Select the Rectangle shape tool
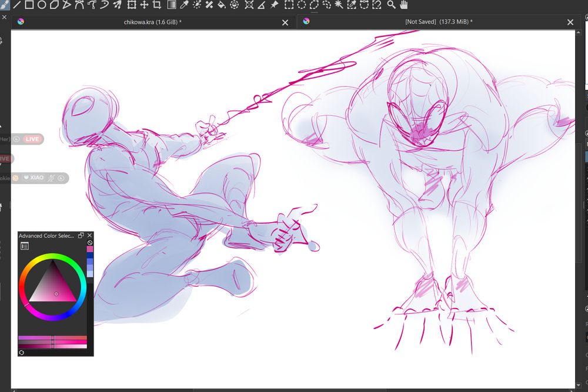 click(x=29, y=5)
